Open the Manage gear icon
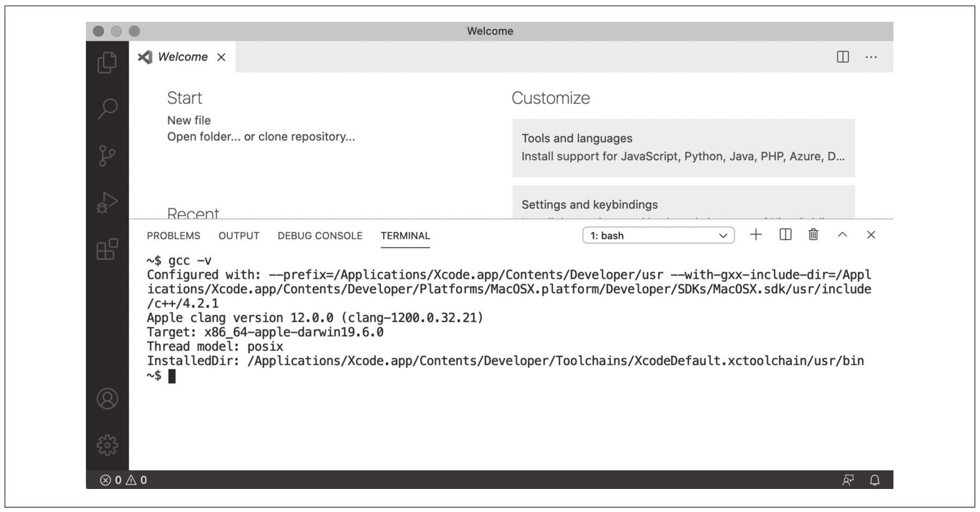 point(107,445)
